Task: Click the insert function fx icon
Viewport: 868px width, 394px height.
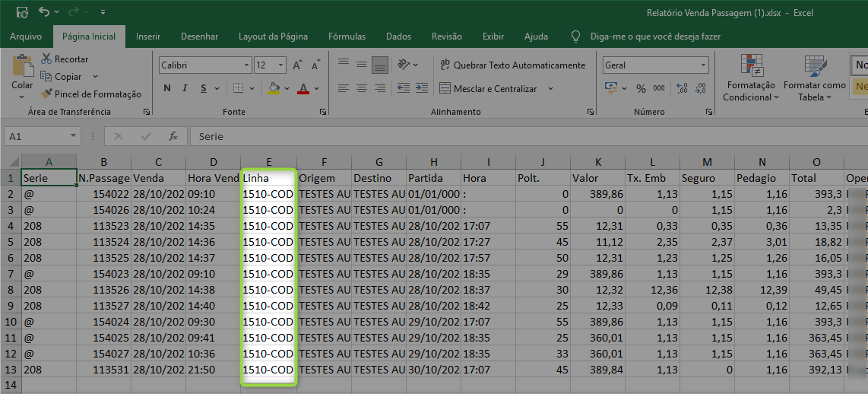Action: click(173, 136)
